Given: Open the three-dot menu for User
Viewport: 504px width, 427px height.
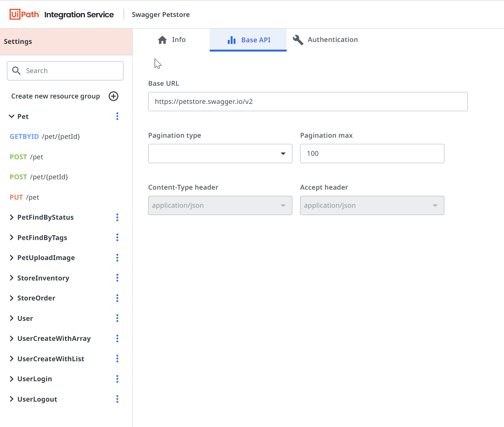Looking at the screenshot, I should click(x=117, y=318).
